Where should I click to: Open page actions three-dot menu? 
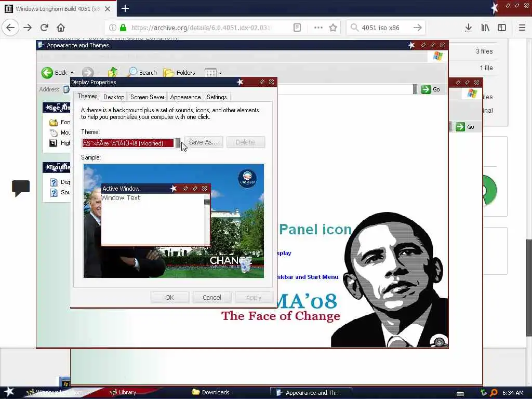click(x=318, y=28)
